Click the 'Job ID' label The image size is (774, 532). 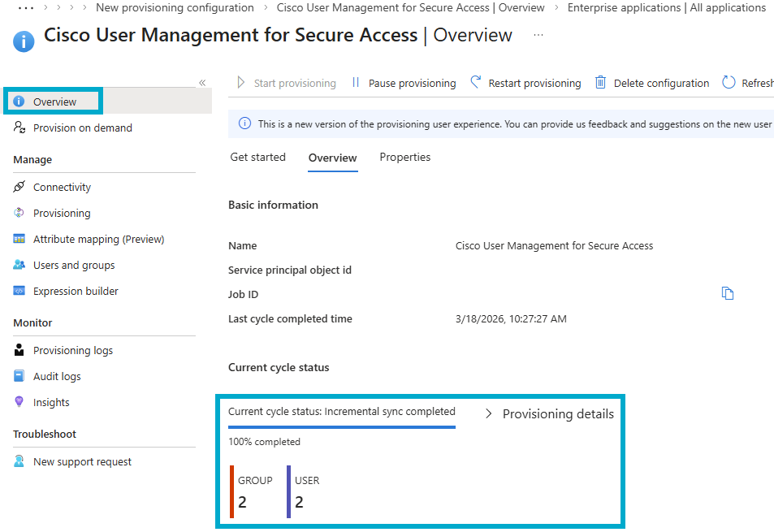243,295
